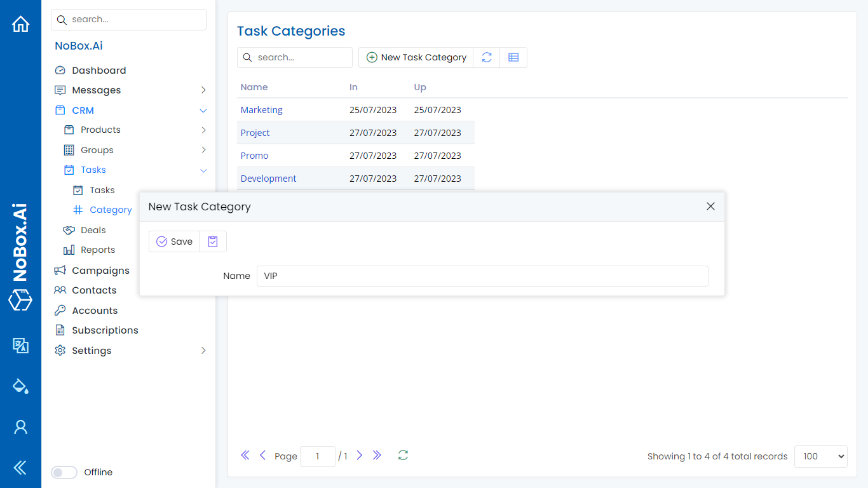Image resolution: width=868 pixels, height=488 pixels.
Task: Open the user profile icon
Action: (21, 427)
